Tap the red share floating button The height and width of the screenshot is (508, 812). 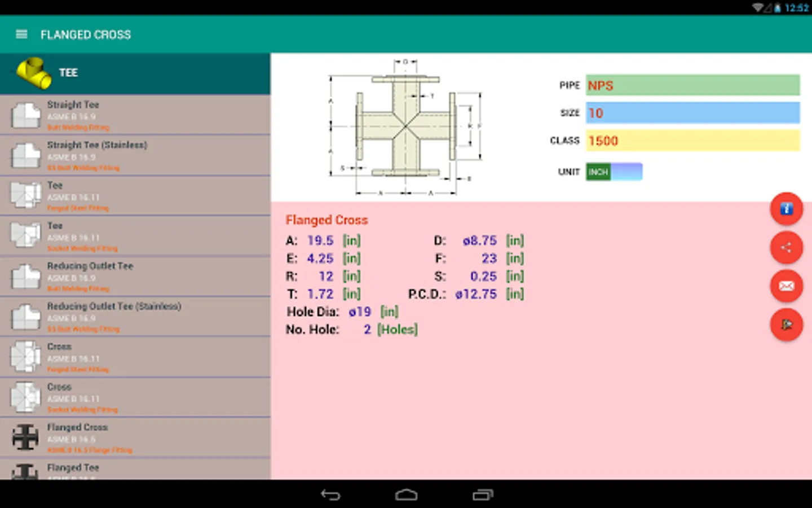pyautogui.click(x=786, y=247)
